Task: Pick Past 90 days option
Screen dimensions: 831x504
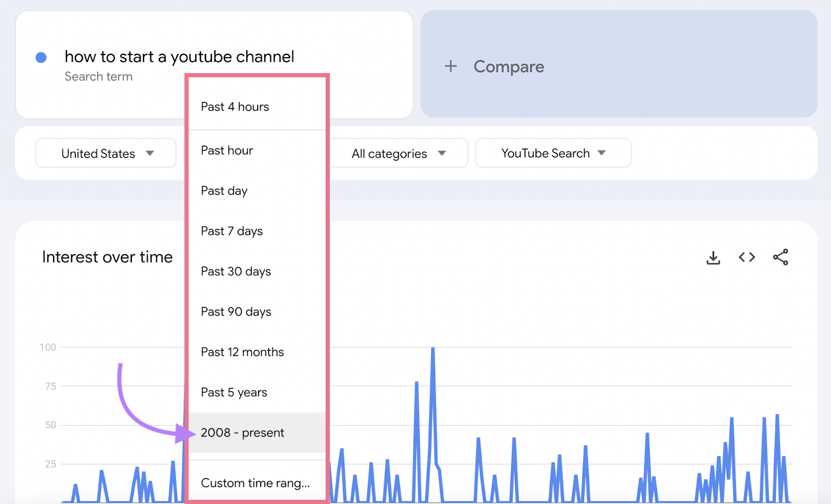Action: 257,311
